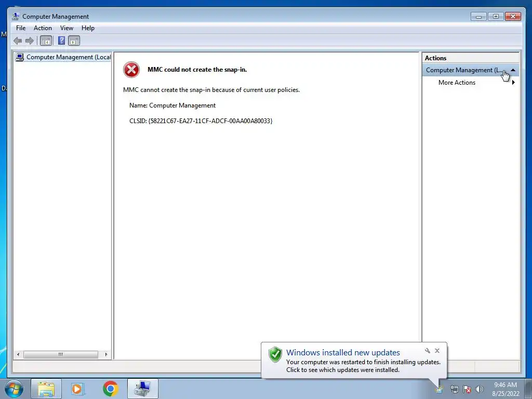This screenshot has width=532, height=399.
Task: Open the File menu
Action: [x=21, y=28]
